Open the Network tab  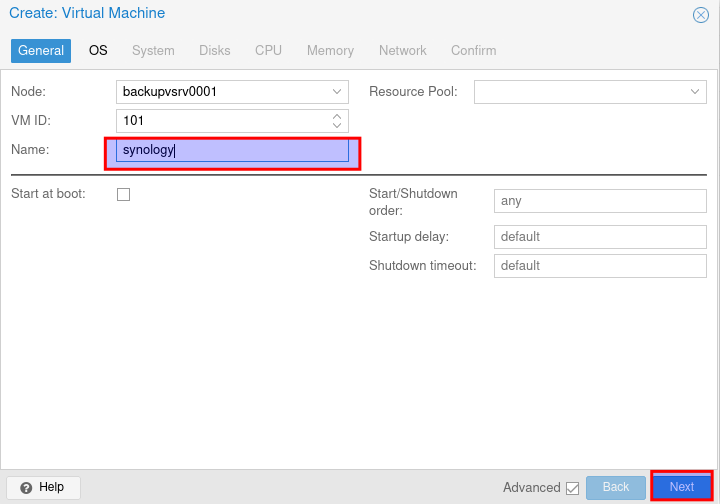point(402,50)
